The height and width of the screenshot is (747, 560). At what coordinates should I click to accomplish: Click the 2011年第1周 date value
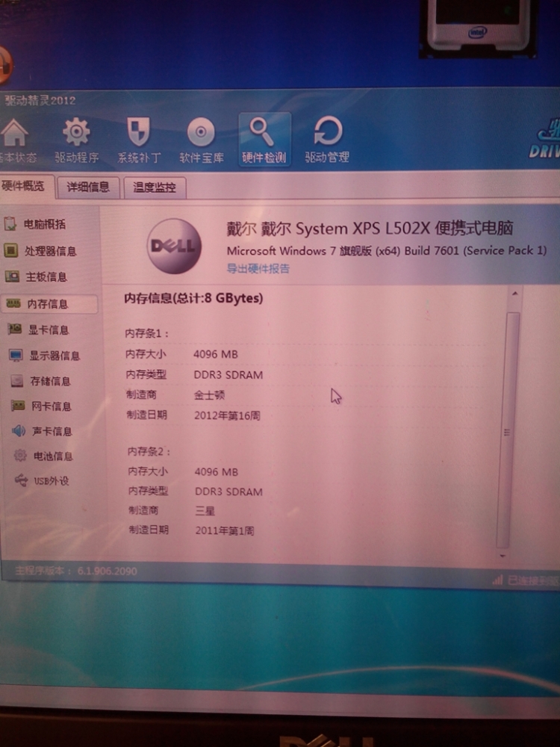pos(225,530)
